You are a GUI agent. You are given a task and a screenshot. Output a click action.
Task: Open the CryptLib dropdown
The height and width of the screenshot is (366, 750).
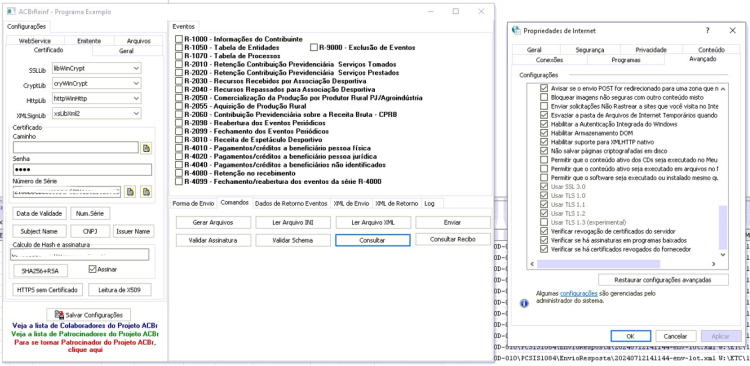136,83
